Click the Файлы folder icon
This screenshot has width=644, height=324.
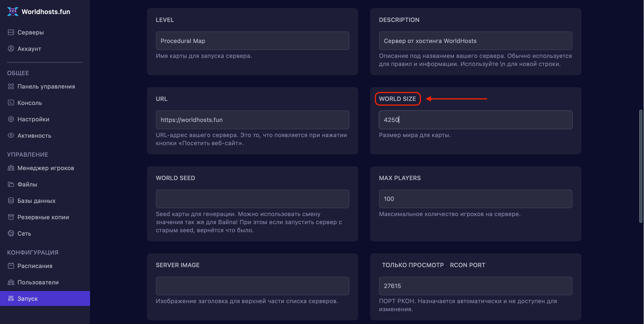11,184
